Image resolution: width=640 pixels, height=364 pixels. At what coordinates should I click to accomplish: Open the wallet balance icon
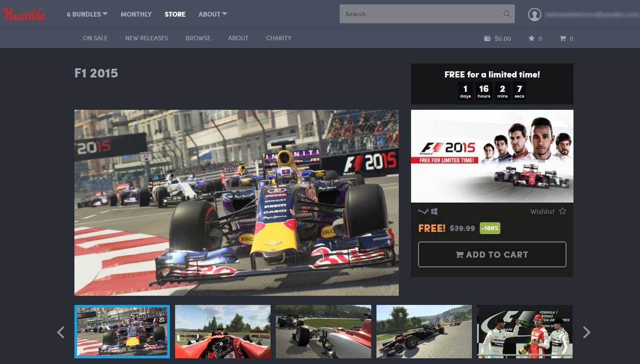pyautogui.click(x=487, y=38)
